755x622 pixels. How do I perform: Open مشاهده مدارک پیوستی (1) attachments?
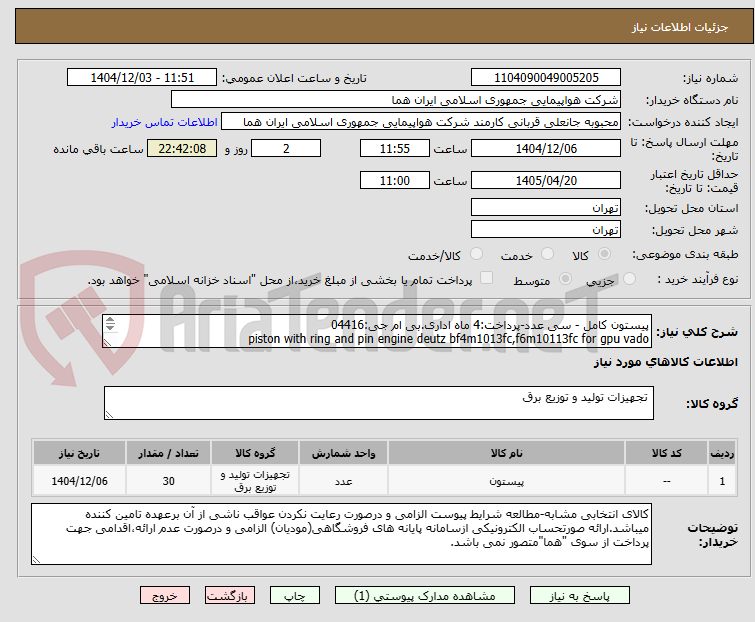424,596
